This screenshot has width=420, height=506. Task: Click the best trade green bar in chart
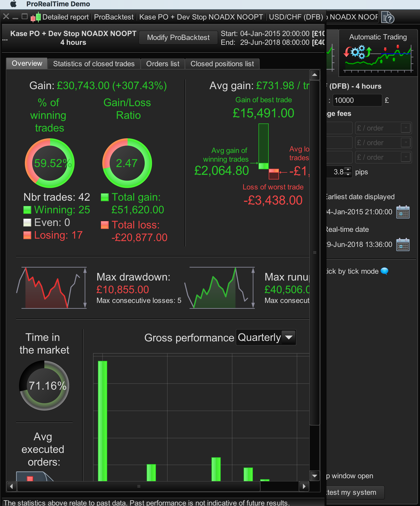[x=263, y=146]
